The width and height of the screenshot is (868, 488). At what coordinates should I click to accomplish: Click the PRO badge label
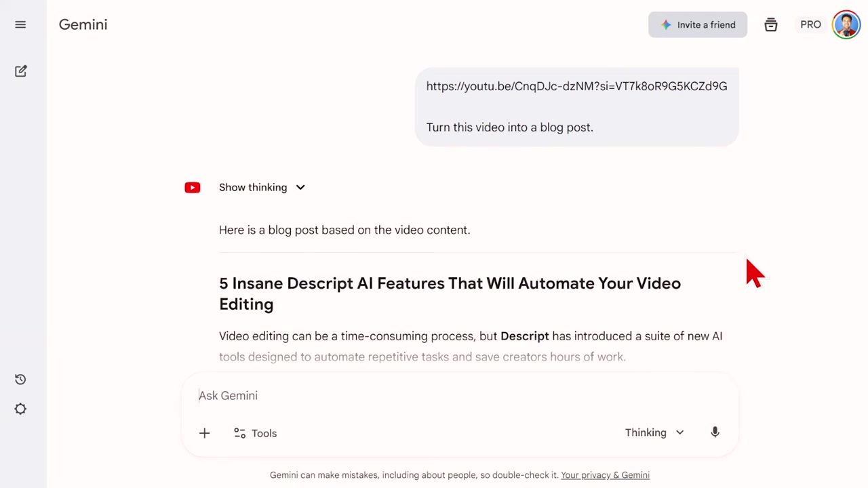(x=810, y=25)
